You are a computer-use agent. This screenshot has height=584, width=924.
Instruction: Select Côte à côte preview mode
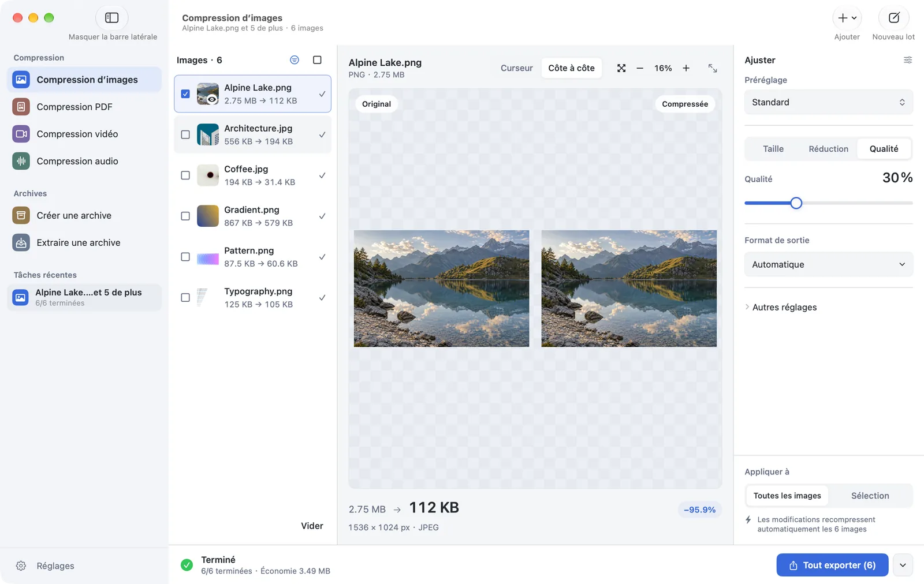click(x=571, y=68)
